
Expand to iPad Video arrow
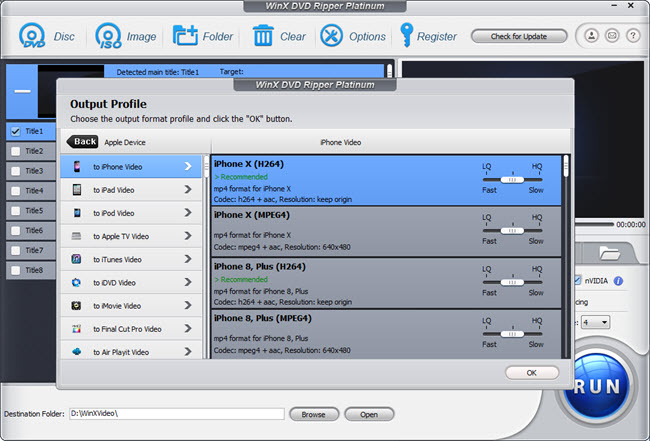(x=188, y=190)
